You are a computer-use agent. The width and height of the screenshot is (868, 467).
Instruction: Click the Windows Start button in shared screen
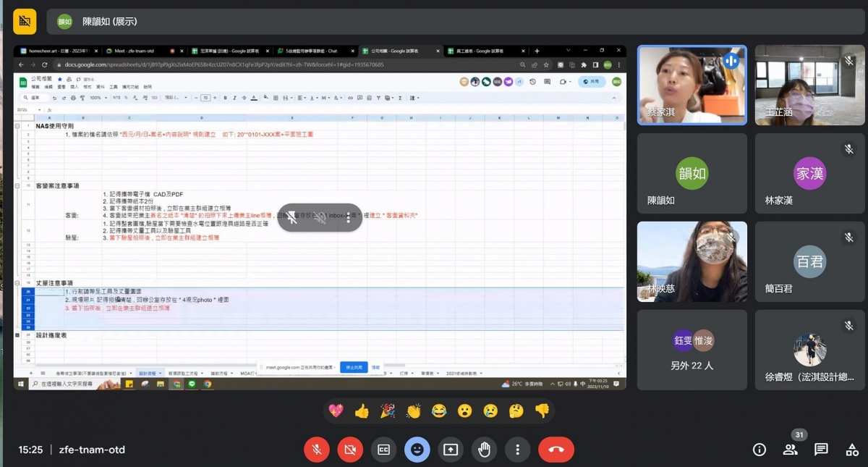(22, 384)
